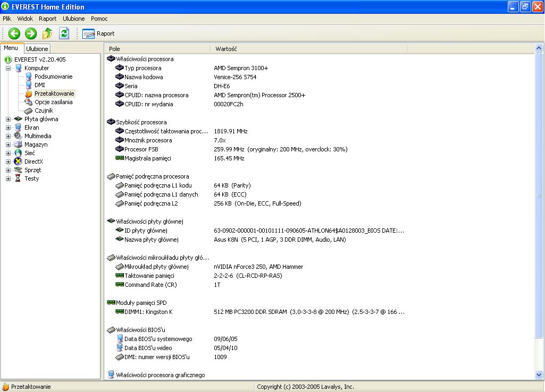Click the Ekran monitor icon
This screenshot has width=545, height=392.
[18, 127]
